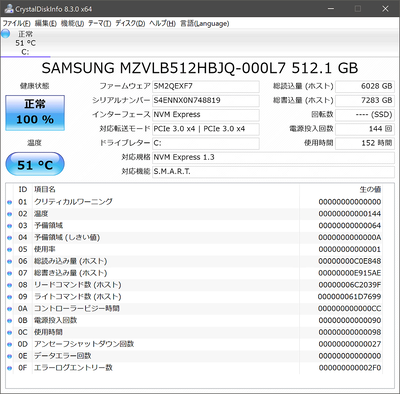Screen dimensions: 400x394
Task: Click the status dot for ID 08 row
Action: pos(10,285)
